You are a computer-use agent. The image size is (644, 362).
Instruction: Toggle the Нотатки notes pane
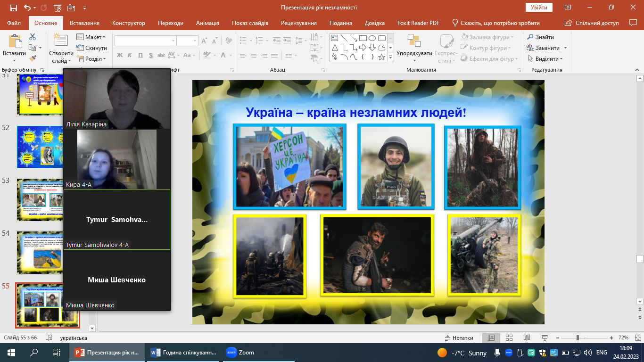pos(459,338)
